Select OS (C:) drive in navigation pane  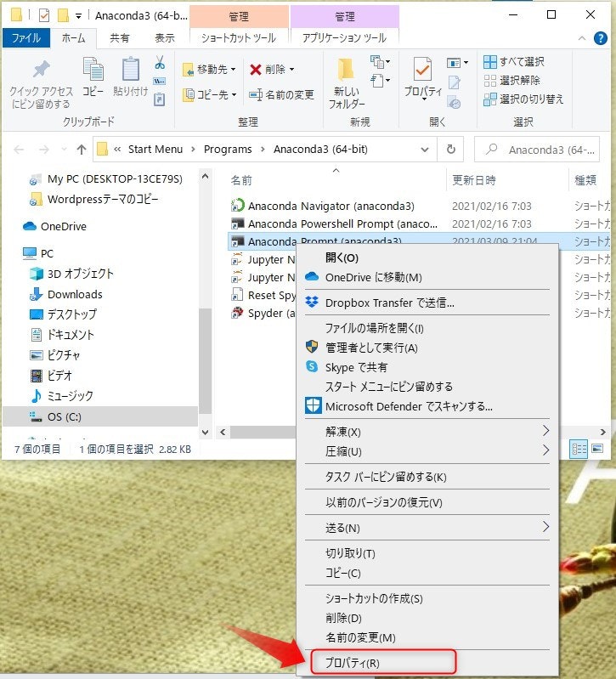point(100,416)
